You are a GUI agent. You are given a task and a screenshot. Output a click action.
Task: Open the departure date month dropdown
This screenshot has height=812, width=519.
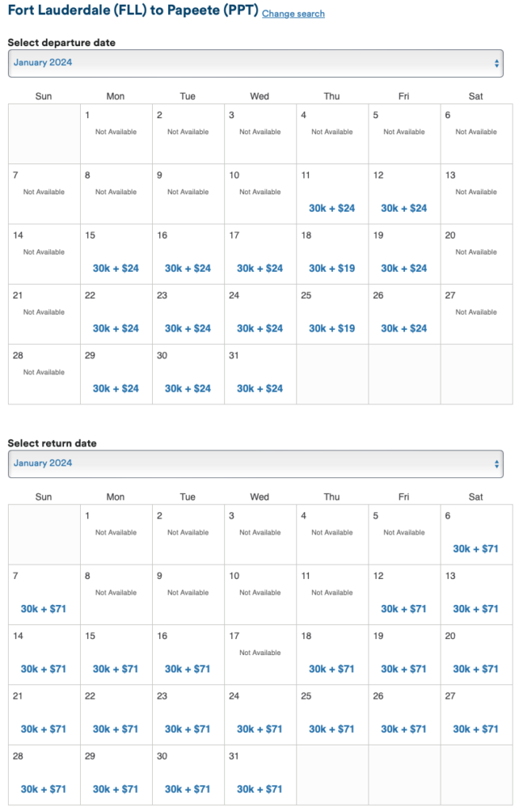(255, 63)
